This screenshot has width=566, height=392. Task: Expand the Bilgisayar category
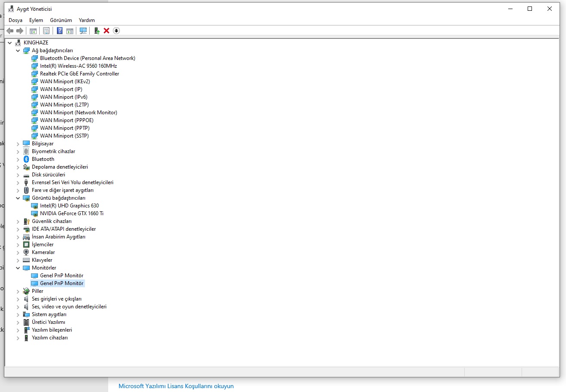tap(18, 144)
